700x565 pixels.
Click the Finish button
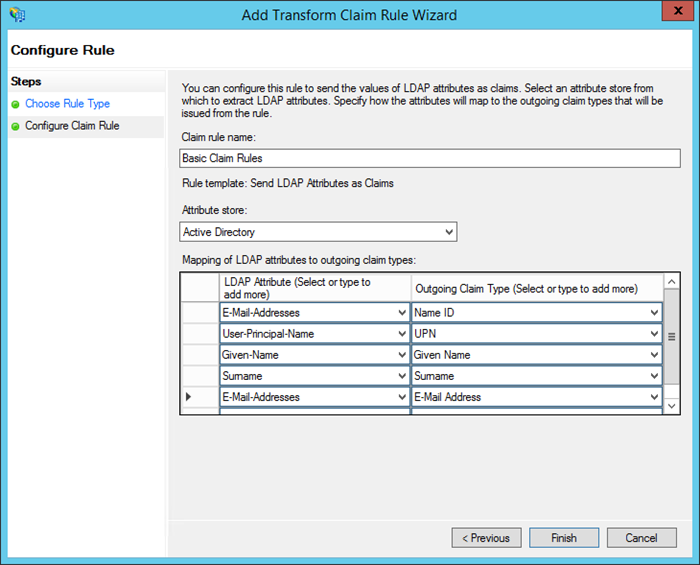pyautogui.click(x=564, y=538)
